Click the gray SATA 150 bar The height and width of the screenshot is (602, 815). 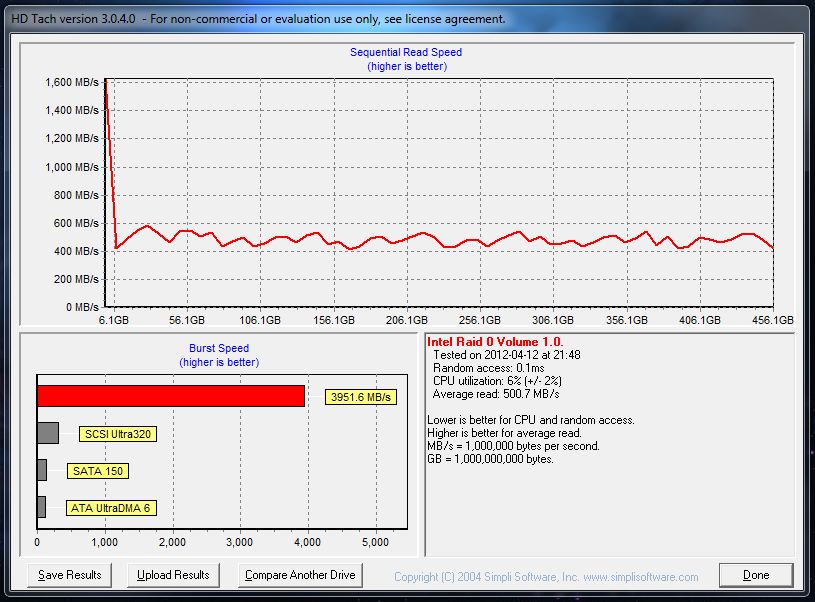(42, 470)
